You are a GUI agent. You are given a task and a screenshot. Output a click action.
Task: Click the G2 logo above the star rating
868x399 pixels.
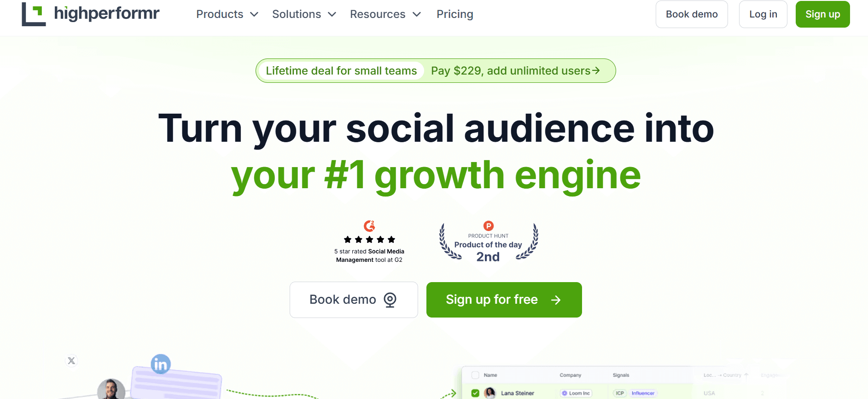[x=369, y=226]
